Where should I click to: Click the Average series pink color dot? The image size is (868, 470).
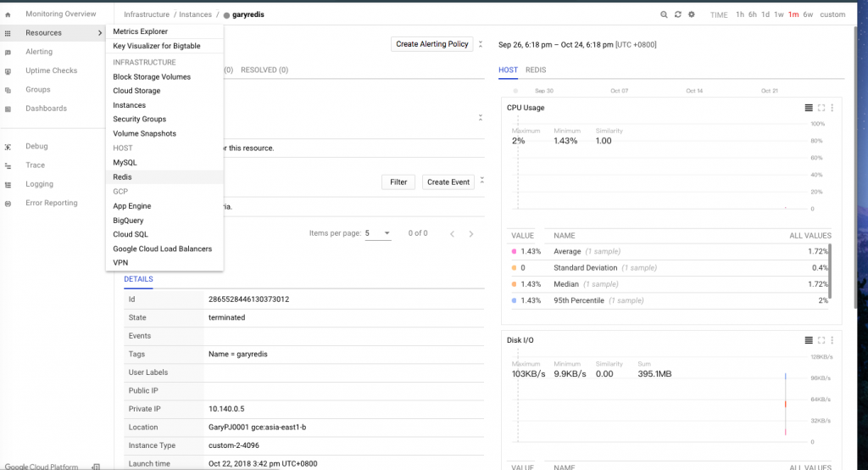pos(515,251)
